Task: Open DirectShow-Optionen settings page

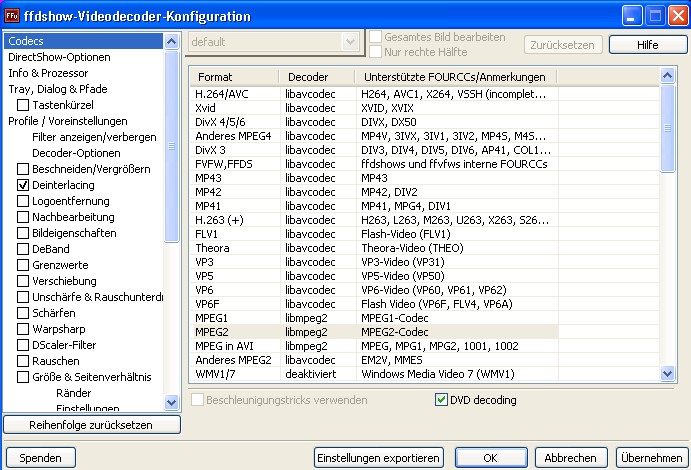Action: (x=59, y=57)
